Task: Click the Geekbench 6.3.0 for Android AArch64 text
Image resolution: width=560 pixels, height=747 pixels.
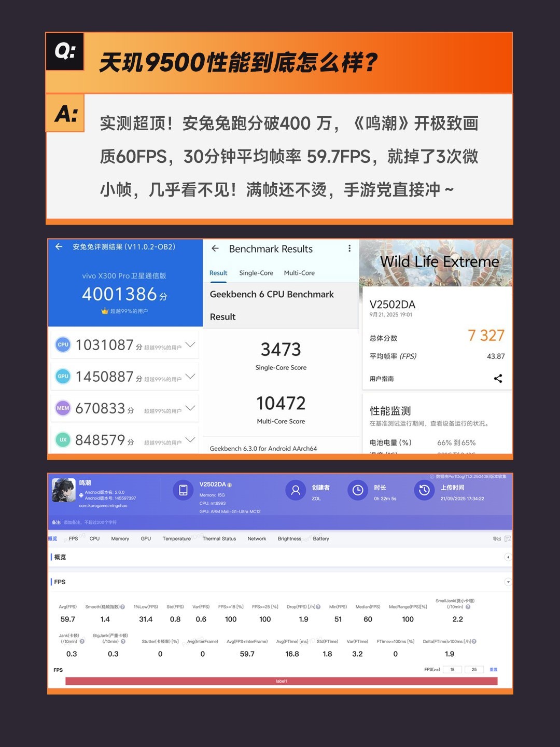Action: tap(263, 448)
